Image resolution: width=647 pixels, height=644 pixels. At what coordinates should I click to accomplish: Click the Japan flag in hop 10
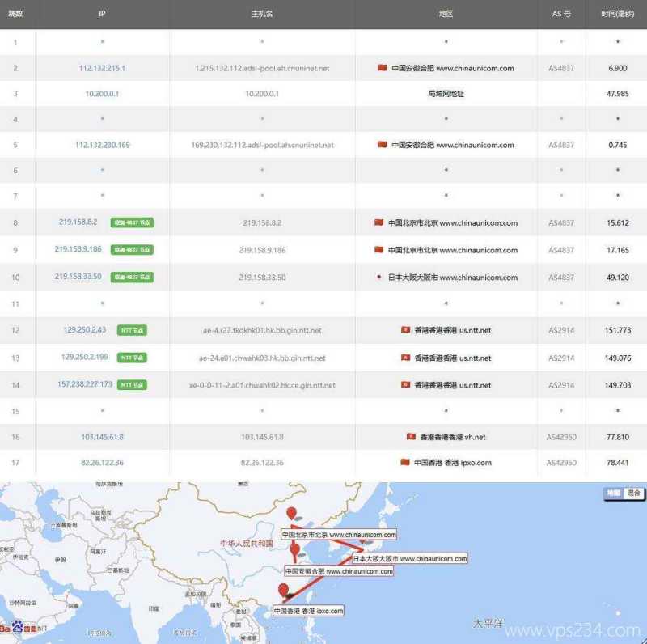tap(378, 277)
